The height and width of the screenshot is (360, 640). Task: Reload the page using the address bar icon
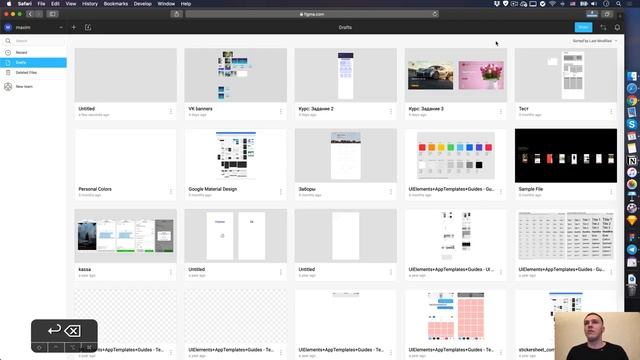point(435,14)
